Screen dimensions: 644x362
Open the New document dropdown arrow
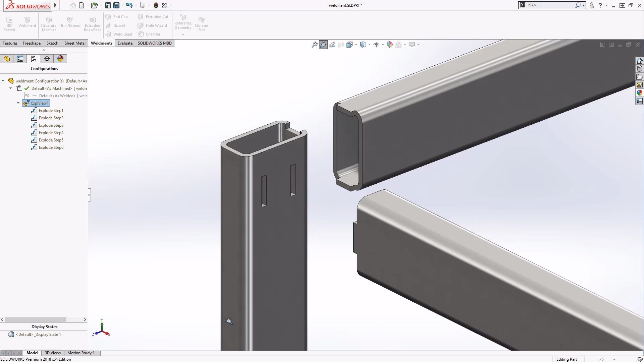88,5
